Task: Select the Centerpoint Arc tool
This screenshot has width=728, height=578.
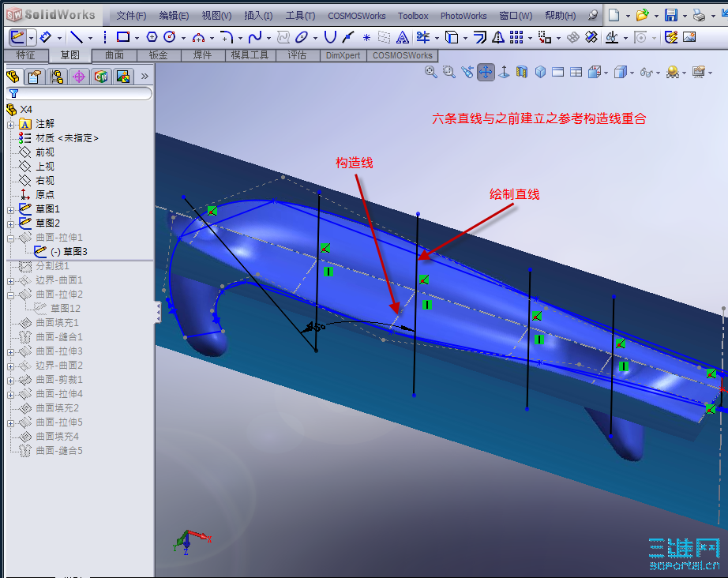Action: click(x=198, y=37)
